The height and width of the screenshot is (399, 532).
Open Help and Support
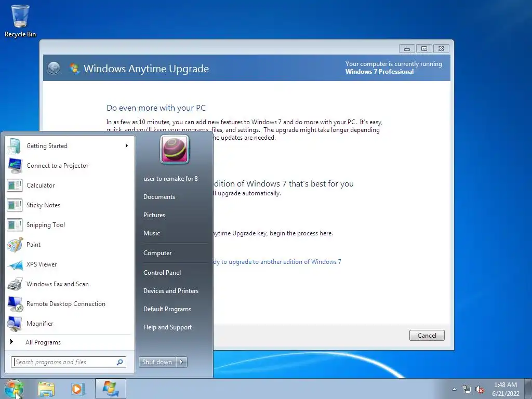coord(168,327)
